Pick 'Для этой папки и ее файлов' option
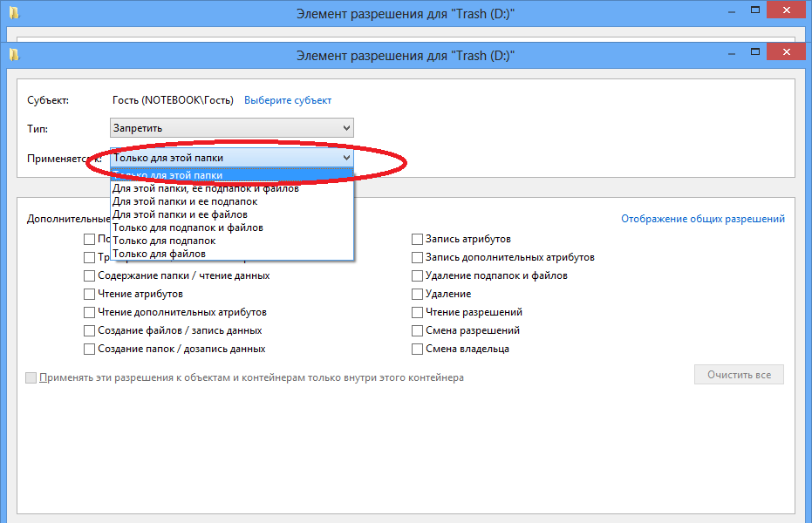This screenshot has height=523, width=812. pos(231,214)
